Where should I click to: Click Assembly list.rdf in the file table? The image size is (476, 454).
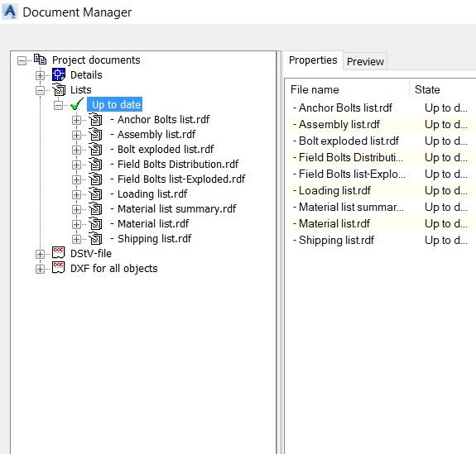336,124
